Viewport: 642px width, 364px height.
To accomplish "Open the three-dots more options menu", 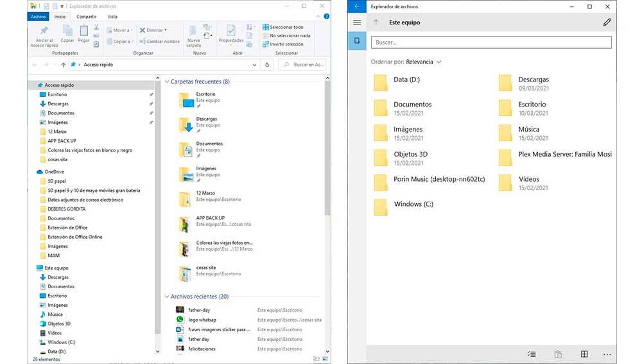I will (607, 354).
